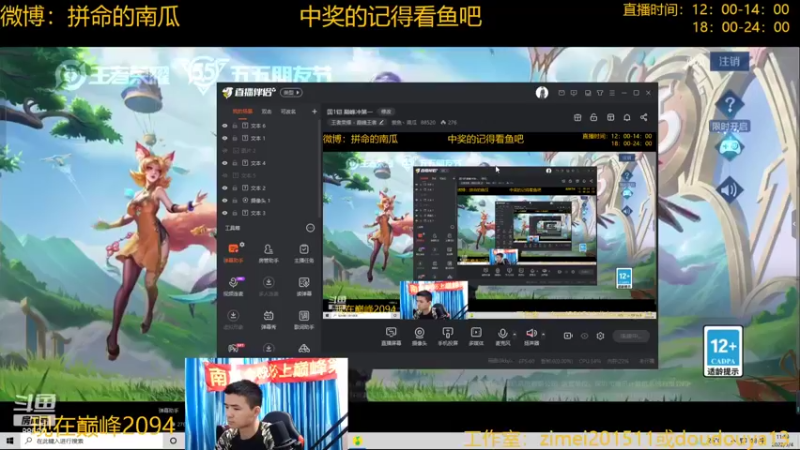800x450 pixels.
Task: Mute the speaker output
Action: (x=531, y=336)
